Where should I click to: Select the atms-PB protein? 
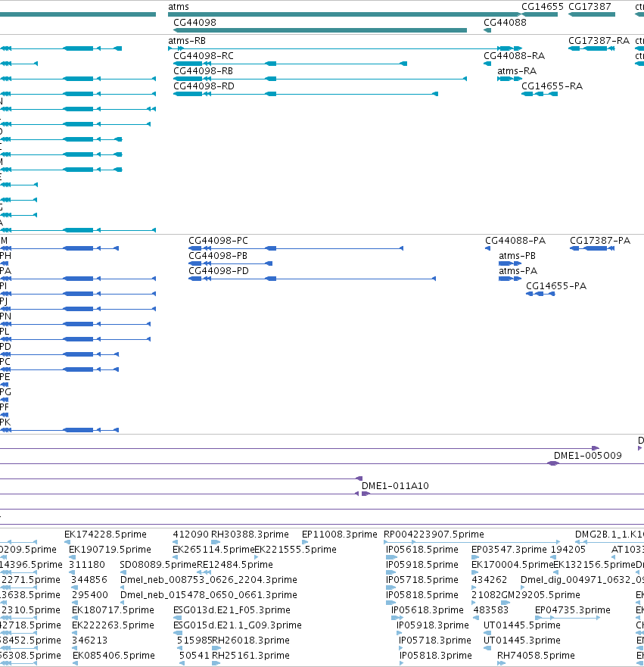[x=510, y=263]
